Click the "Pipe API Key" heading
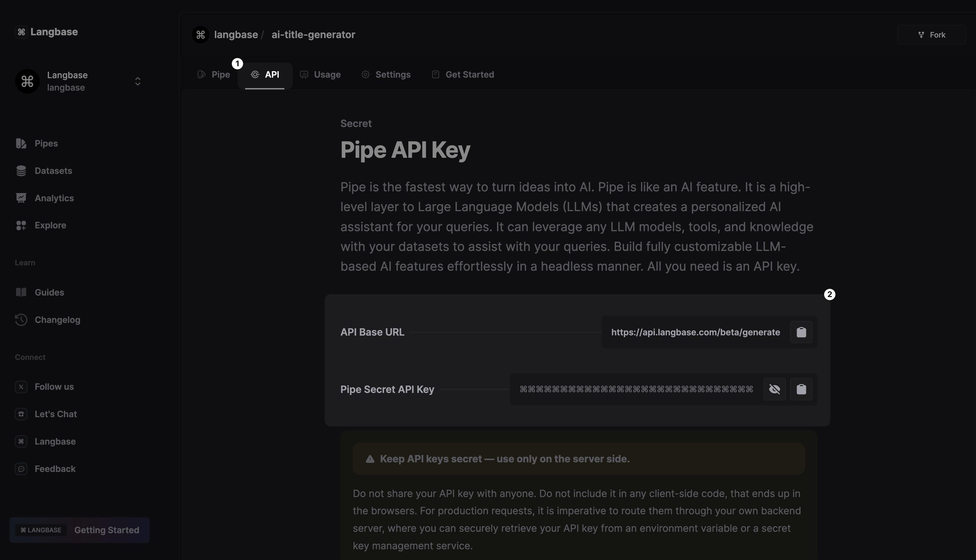 point(405,150)
